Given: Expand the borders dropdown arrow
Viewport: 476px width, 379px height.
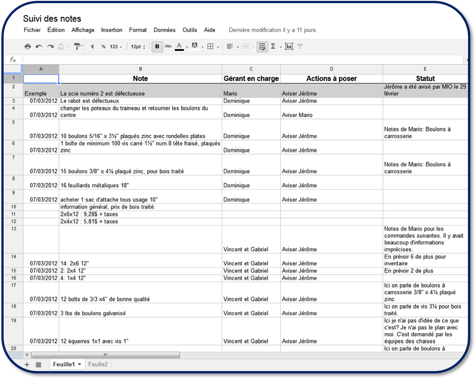Looking at the screenshot, I should (218, 47).
